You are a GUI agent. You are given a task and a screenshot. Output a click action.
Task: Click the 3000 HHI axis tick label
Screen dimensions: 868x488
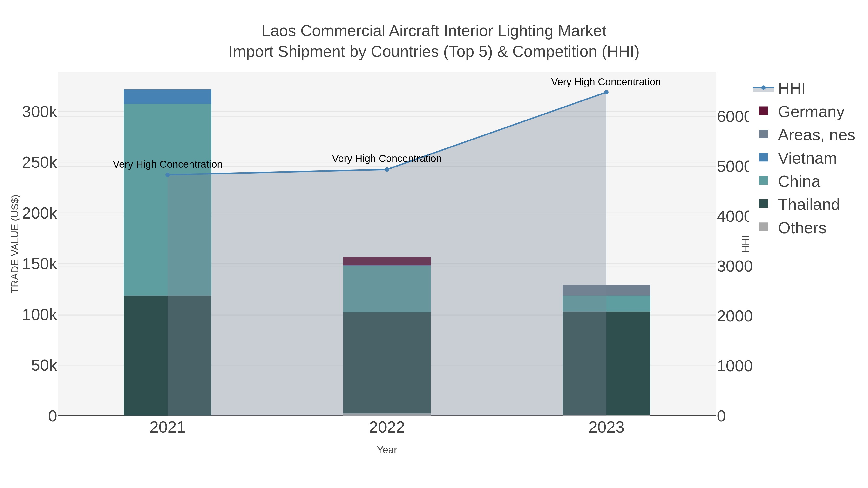coord(735,266)
